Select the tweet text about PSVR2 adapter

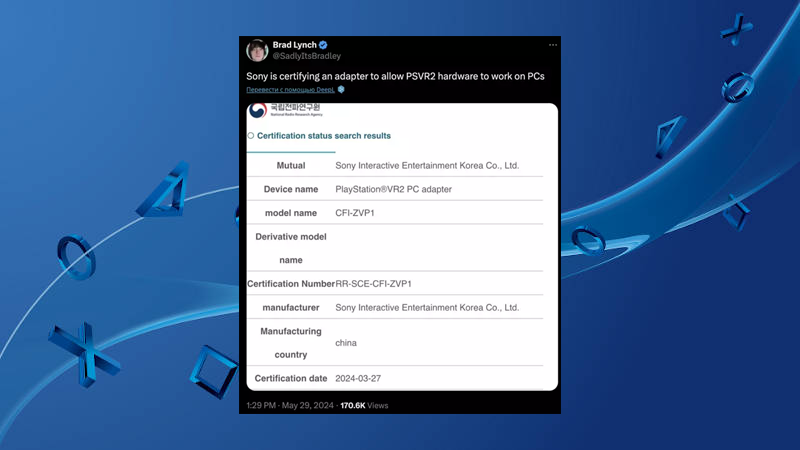click(395, 76)
